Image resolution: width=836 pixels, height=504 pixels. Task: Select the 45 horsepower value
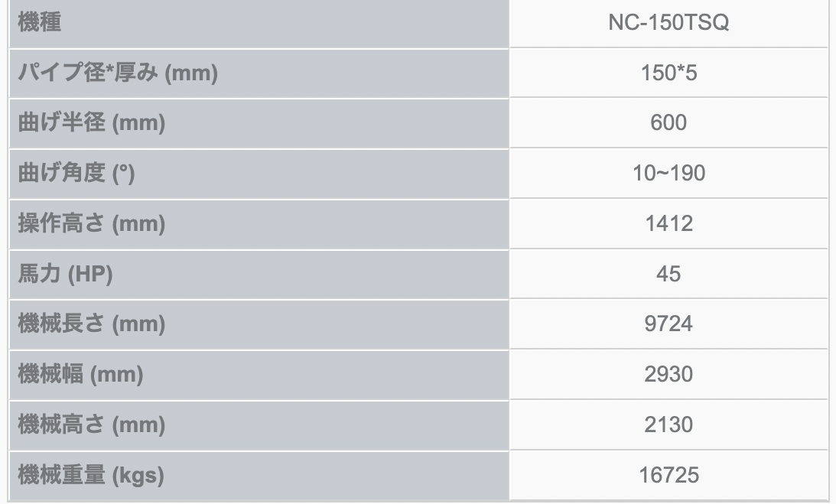tap(668, 274)
